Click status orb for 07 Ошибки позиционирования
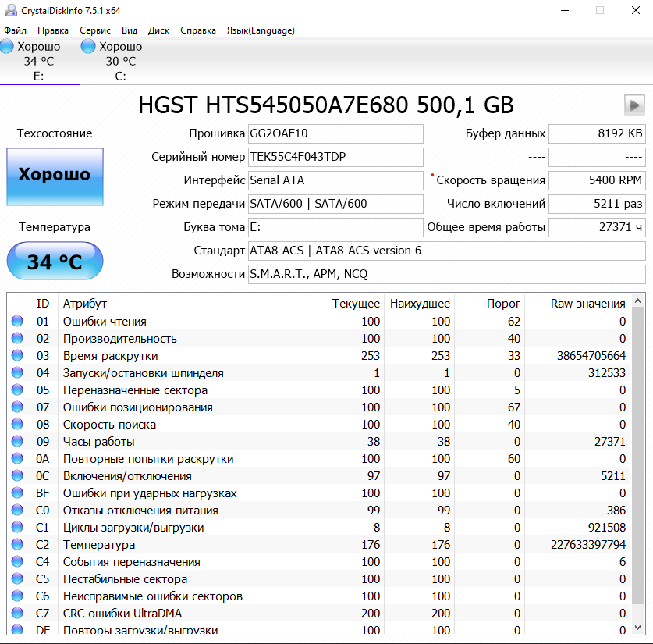 click(17, 407)
